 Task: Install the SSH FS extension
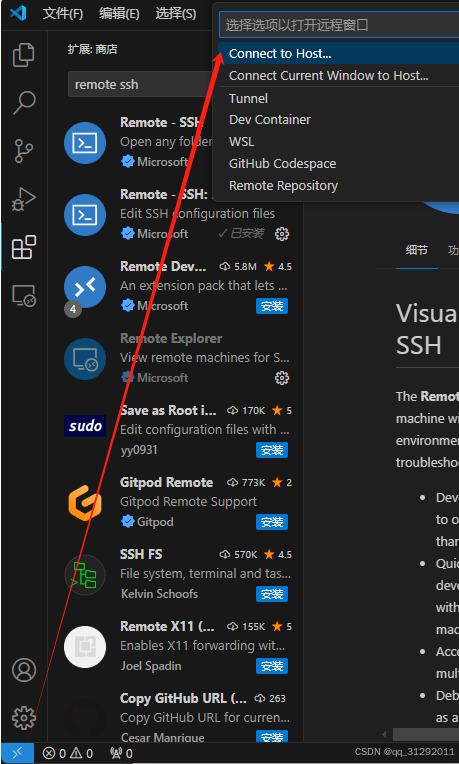click(272, 594)
